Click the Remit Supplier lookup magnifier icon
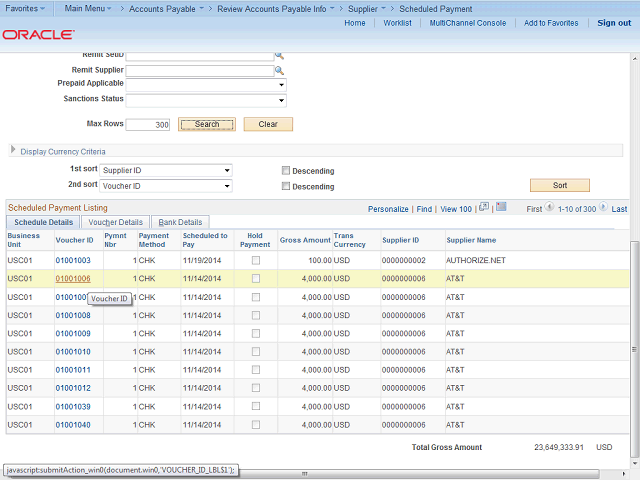This screenshot has height=480, width=640. coord(280,71)
